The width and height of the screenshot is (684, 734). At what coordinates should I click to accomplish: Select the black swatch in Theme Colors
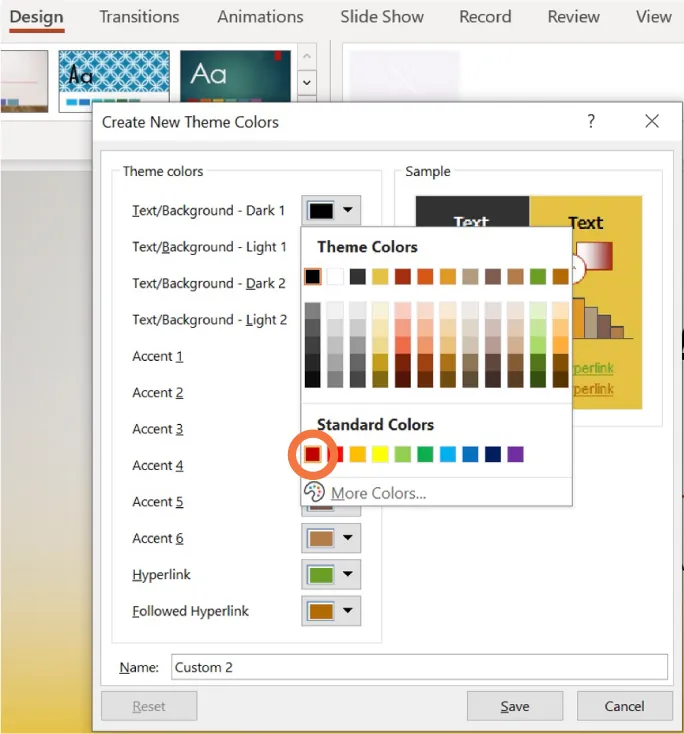click(312, 276)
